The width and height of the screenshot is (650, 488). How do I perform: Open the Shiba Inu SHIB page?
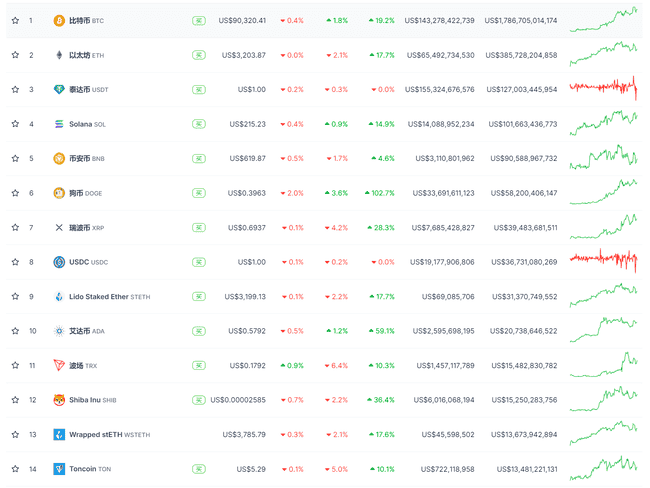pos(92,400)
